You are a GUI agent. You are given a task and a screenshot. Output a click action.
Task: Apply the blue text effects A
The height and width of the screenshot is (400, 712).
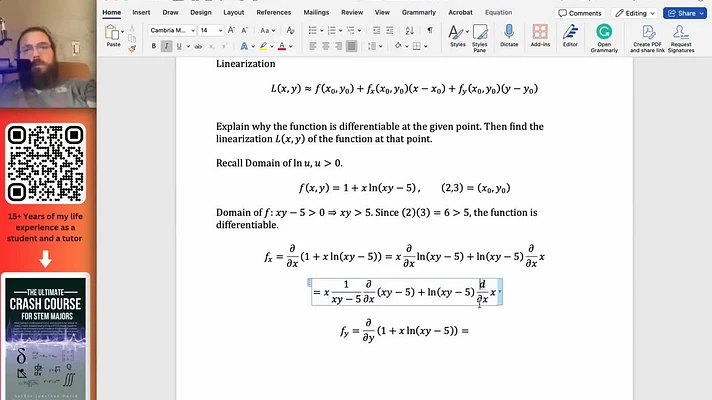point(244,46)
